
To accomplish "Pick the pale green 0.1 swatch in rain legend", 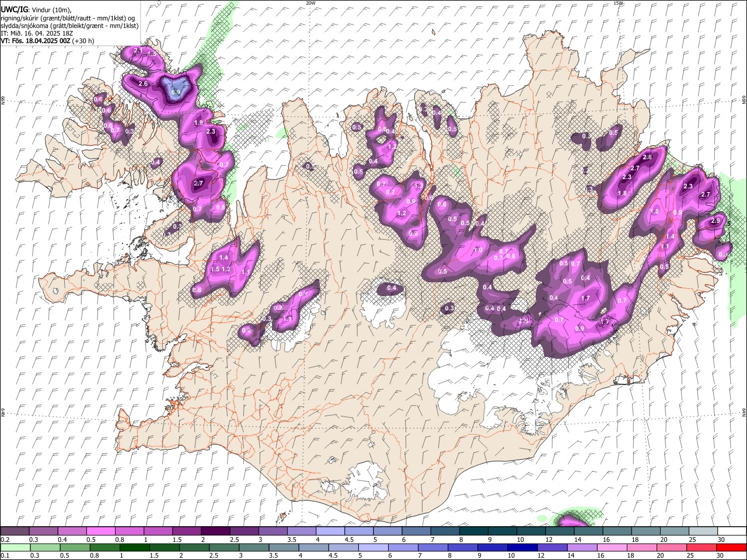I will click(x=15, y=547).
